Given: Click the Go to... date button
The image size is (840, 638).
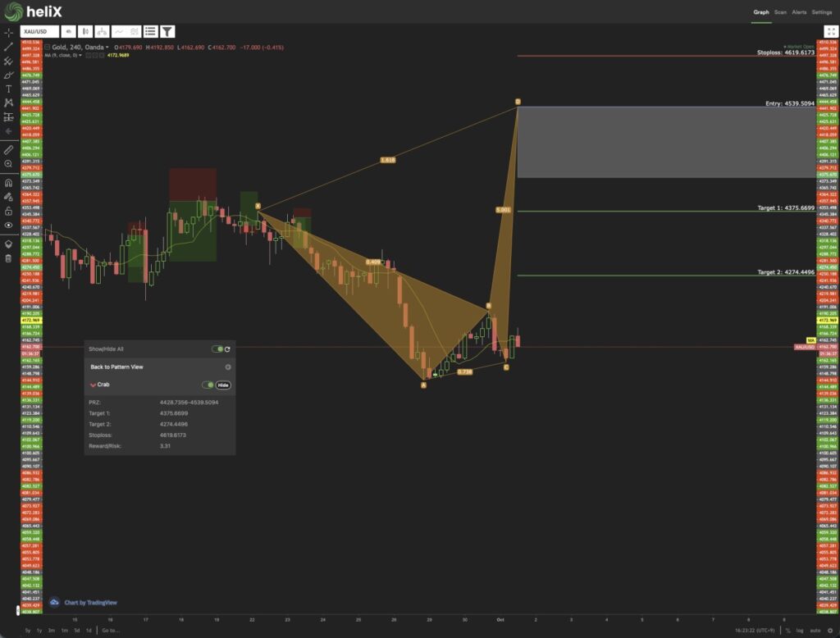Looking at the screenshot, I should coord(111,631).
